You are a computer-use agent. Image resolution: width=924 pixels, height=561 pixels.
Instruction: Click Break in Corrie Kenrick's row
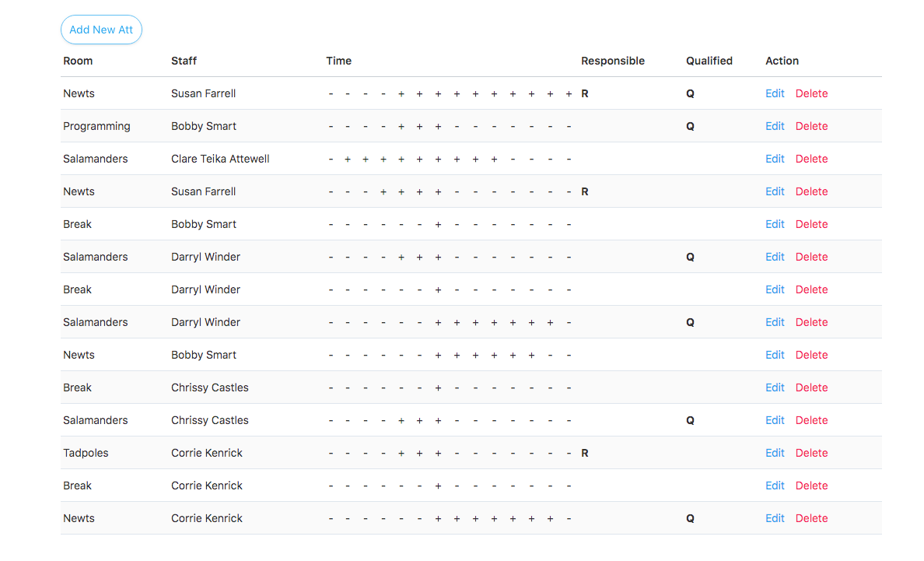pos(77,486)
